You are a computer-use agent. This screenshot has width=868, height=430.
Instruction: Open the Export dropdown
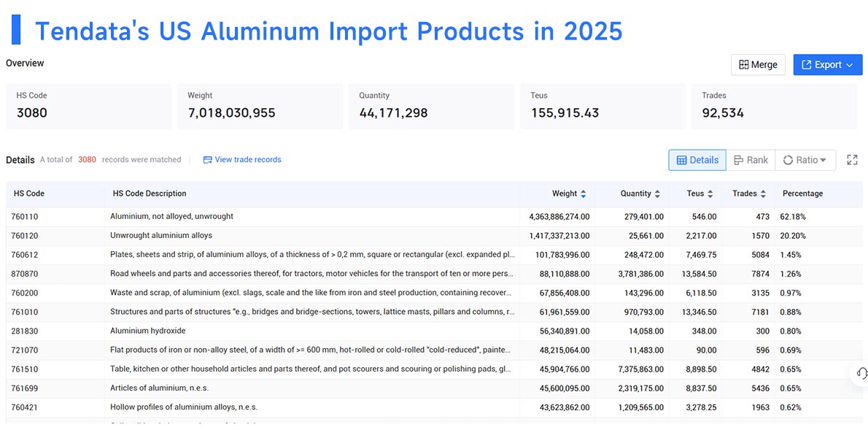point(828,65)
